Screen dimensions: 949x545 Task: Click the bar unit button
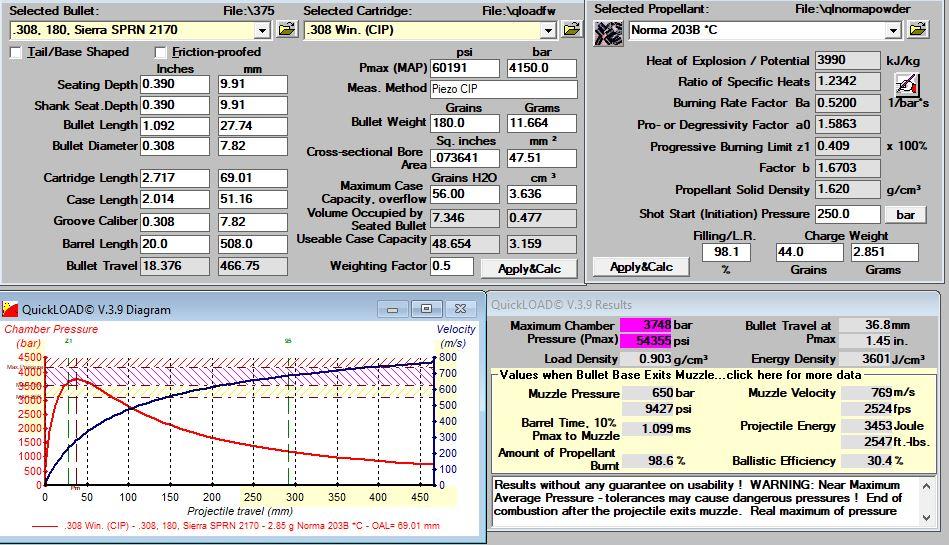(x=905, y=214)
